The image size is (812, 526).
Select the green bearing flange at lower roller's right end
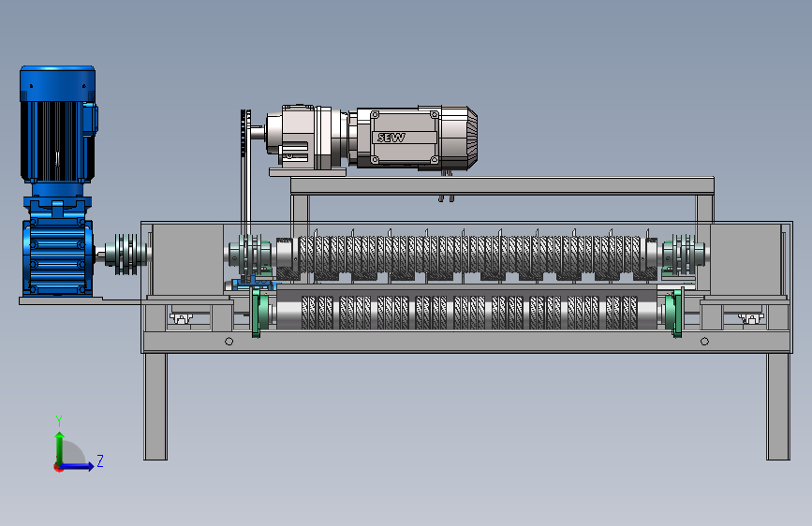[x=674, y=313]
